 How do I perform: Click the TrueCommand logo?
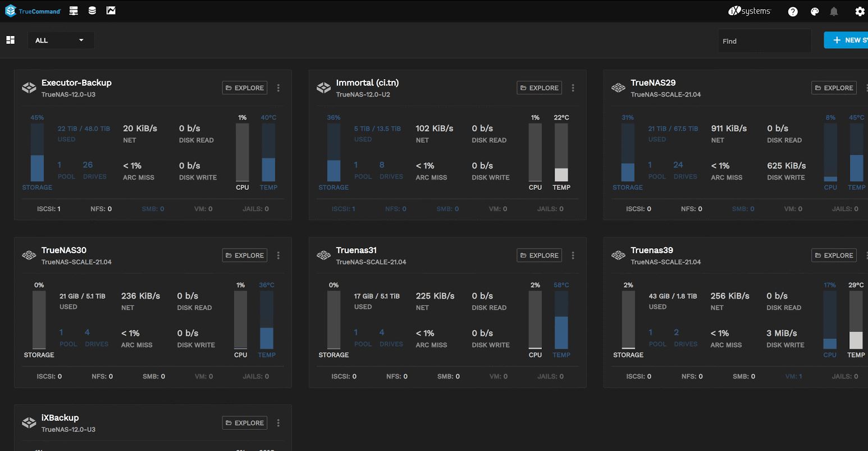[x=33, y=11]
